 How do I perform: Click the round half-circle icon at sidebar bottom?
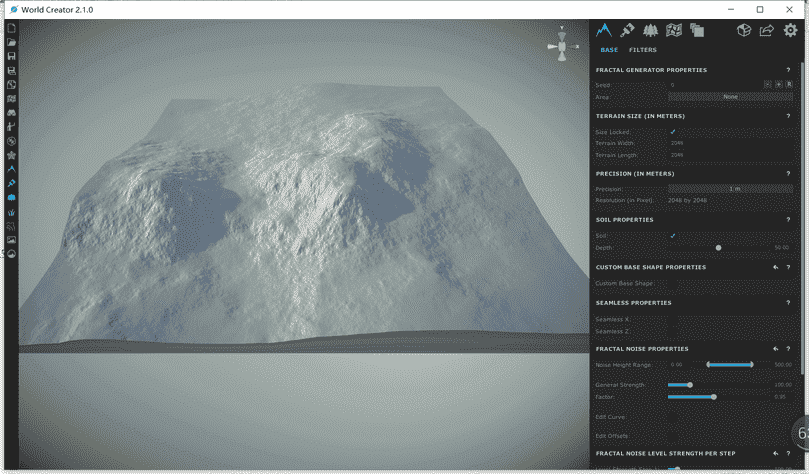(x=11, y=254)
